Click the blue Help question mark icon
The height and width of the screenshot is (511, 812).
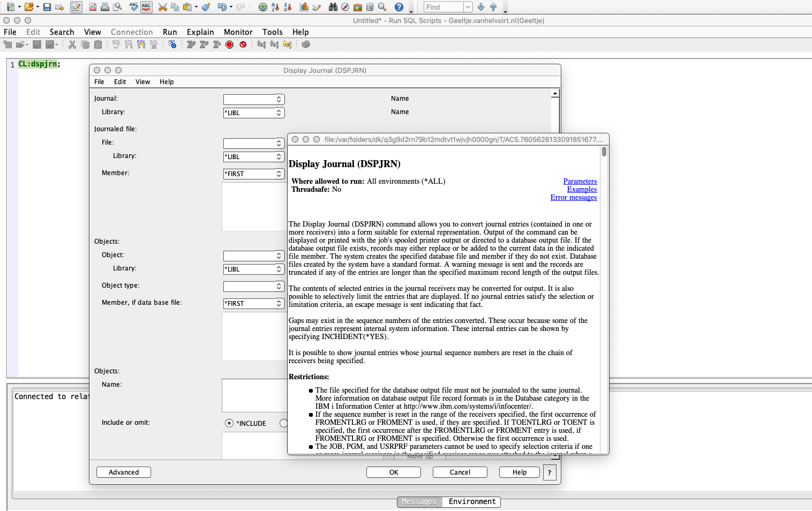coord(399,7)
